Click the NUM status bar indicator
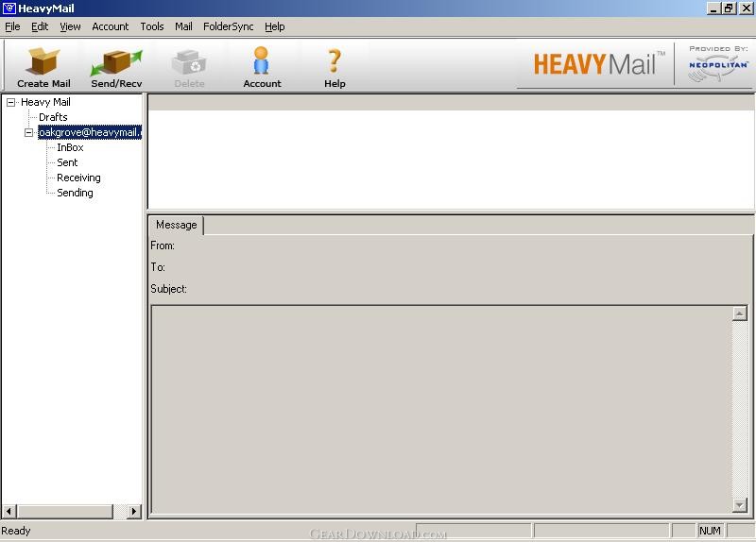 point(711,531)
